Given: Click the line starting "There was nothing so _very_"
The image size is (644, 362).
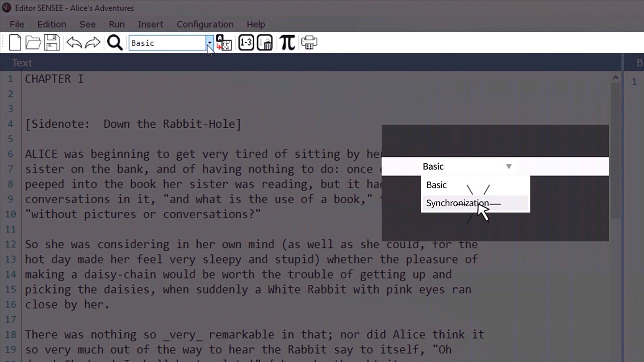Looking at the screenshot, I should 255,335.
